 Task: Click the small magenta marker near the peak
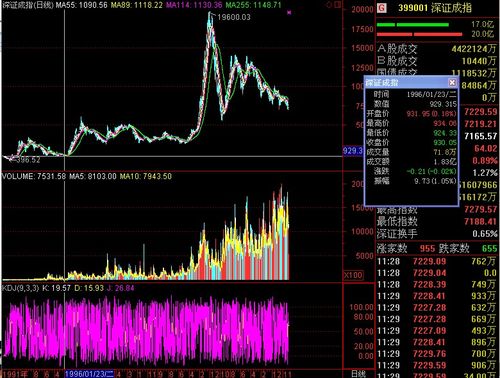(289, 13)
